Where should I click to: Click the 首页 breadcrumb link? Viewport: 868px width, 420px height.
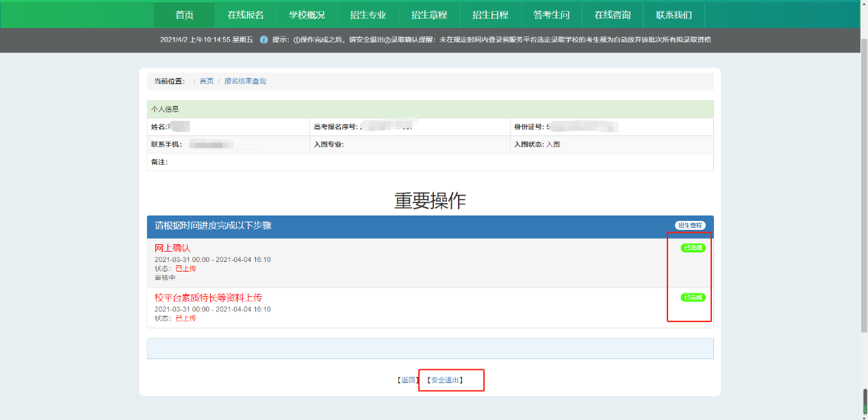pyautogui.click(x=207, y=81)
